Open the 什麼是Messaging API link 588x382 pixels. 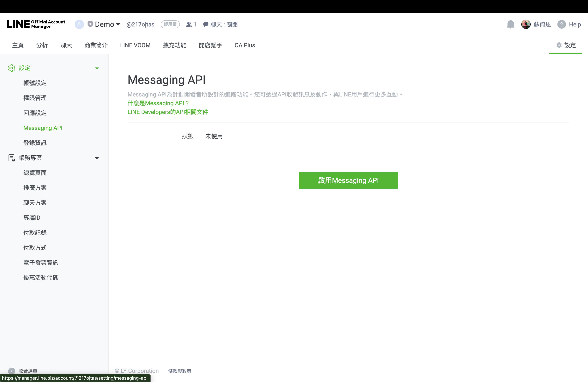click(x=158, y=103)
